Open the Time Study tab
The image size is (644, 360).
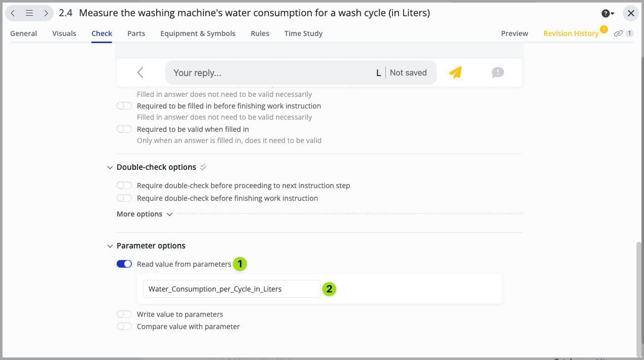pos(303,33)
